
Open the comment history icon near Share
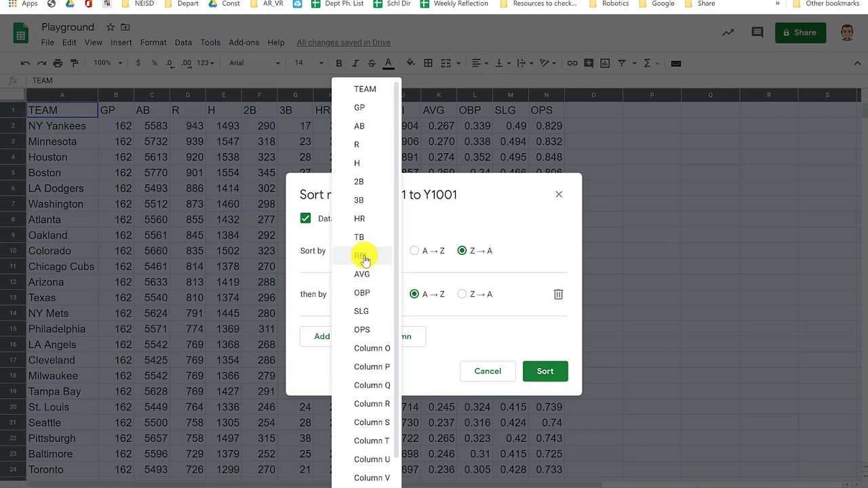(x=757, y=33)
